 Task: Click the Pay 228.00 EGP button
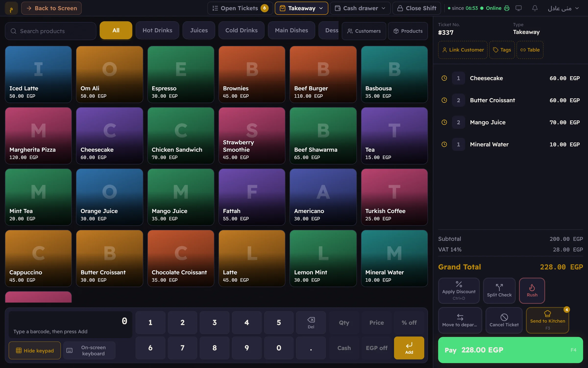(x=510, y=350)
